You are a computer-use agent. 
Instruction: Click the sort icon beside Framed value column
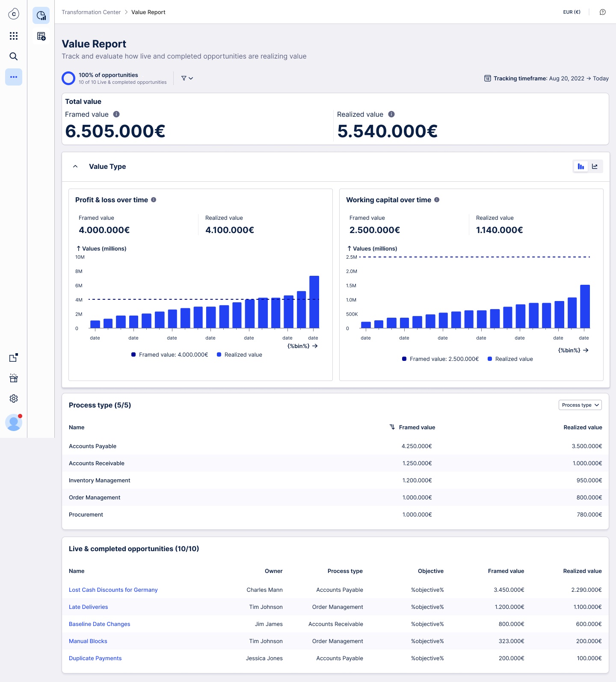click(392, 427)
